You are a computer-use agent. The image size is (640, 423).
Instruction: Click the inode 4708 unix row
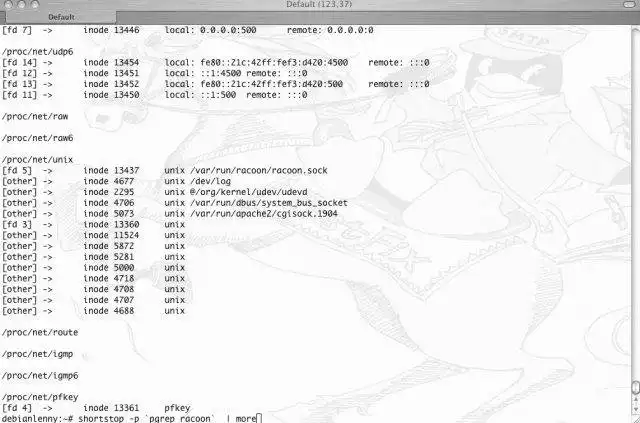point(93,289)
